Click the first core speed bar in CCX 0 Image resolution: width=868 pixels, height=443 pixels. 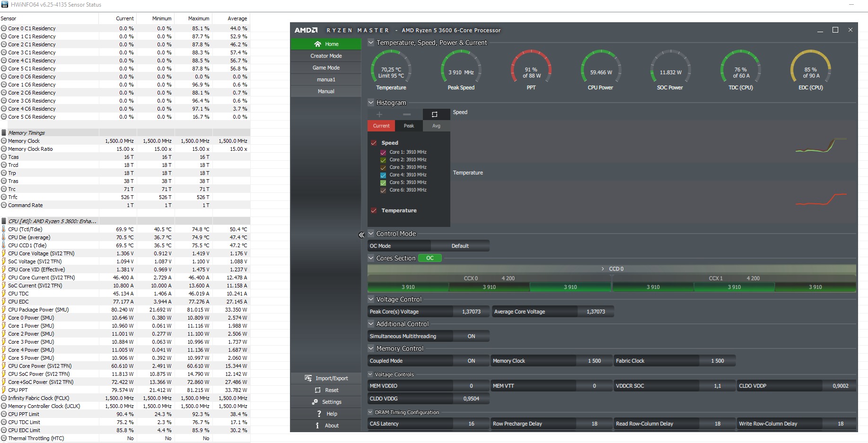[x=408, y=287]
